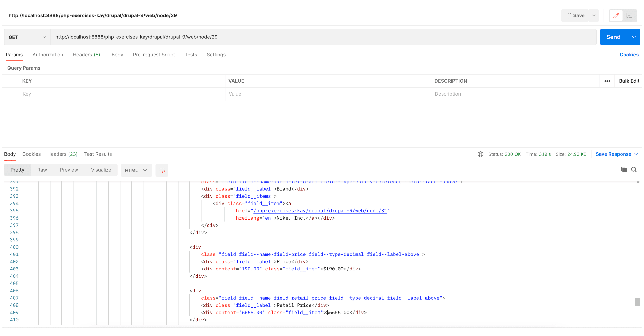Image resolution: width=644 pixels, height=336 pixels.
Task: Click the pencil edit icon
Action: tap(616, 15)
